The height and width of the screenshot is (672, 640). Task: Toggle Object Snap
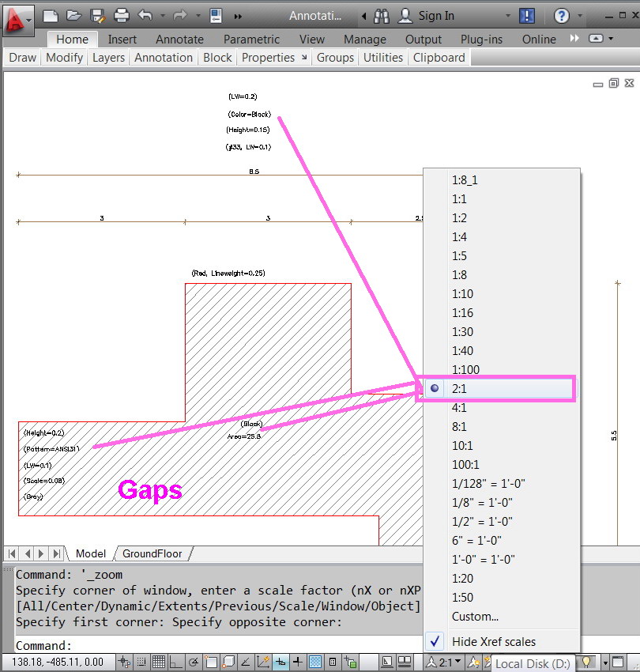(x=210, y=662)
